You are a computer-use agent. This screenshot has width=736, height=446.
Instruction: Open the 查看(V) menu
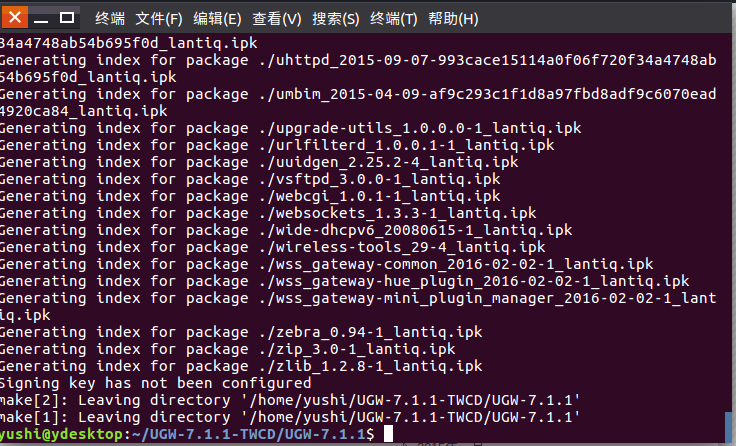276,19
